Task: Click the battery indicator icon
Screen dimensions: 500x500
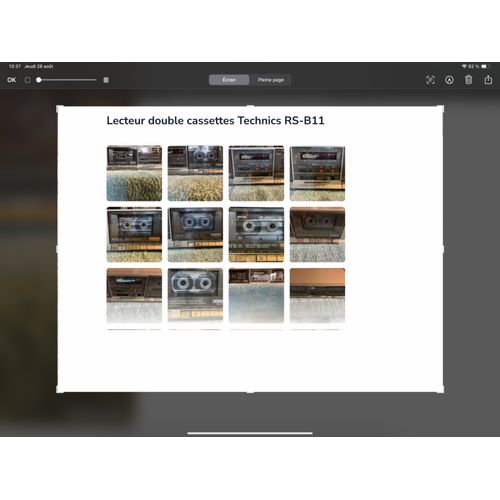Action: pos(485,66)
